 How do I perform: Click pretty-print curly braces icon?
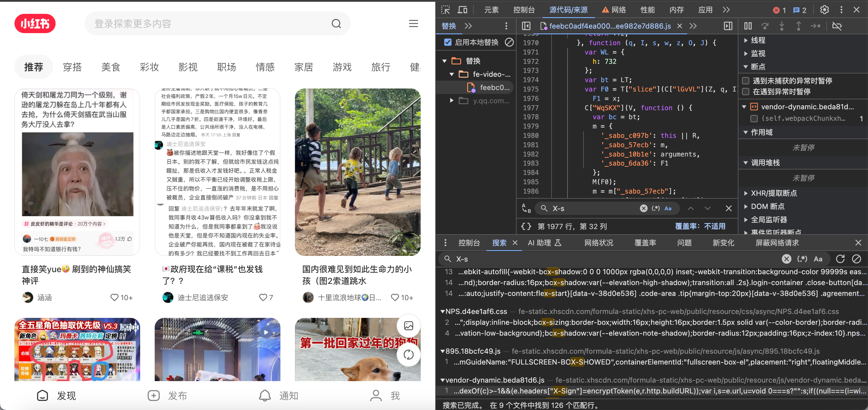[526, 226]
